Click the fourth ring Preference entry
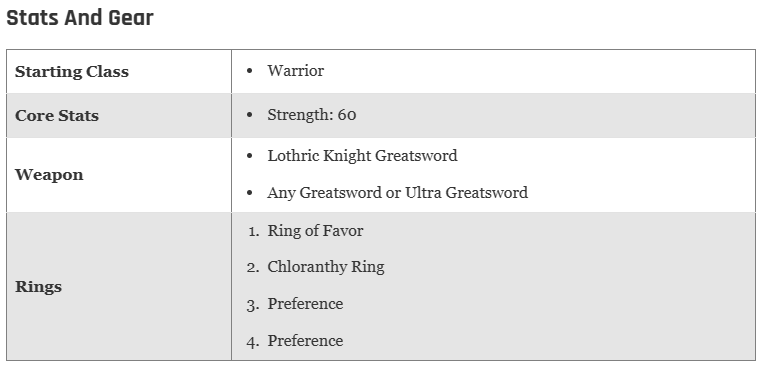This screenshot has height=370, width=765. point(305,341)
